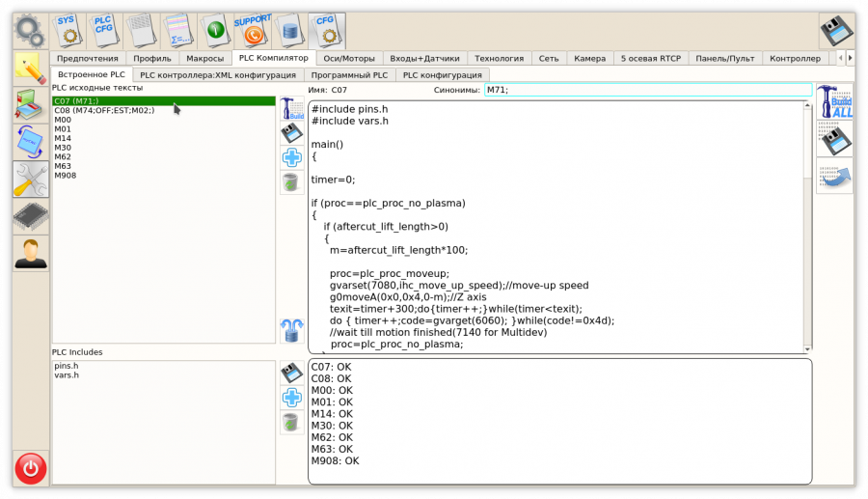Click the chip icon in the left sidebar
Screen dimensions: 868x499
tap(31, 217)
